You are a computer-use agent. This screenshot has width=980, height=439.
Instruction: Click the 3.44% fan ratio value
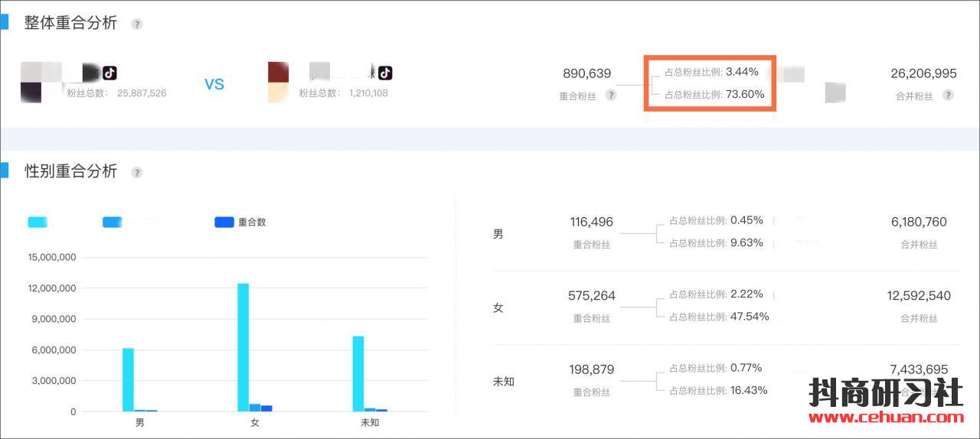coord(742,72)
